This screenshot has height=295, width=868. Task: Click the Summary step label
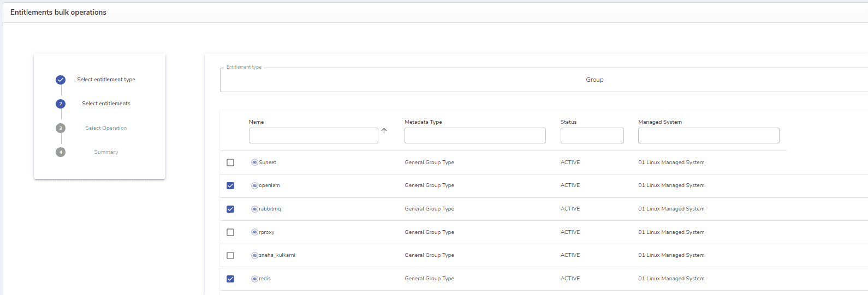coord(106,152)
